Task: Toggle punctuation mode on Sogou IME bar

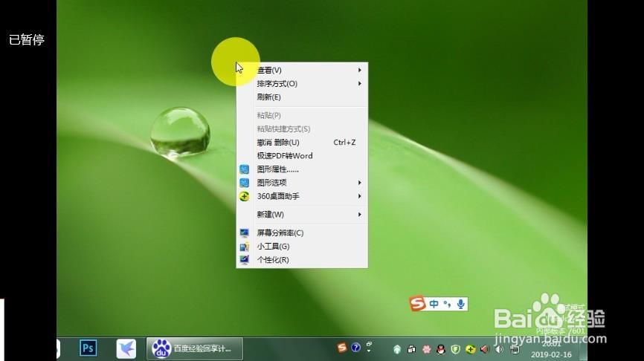Action: coord(447,304)
